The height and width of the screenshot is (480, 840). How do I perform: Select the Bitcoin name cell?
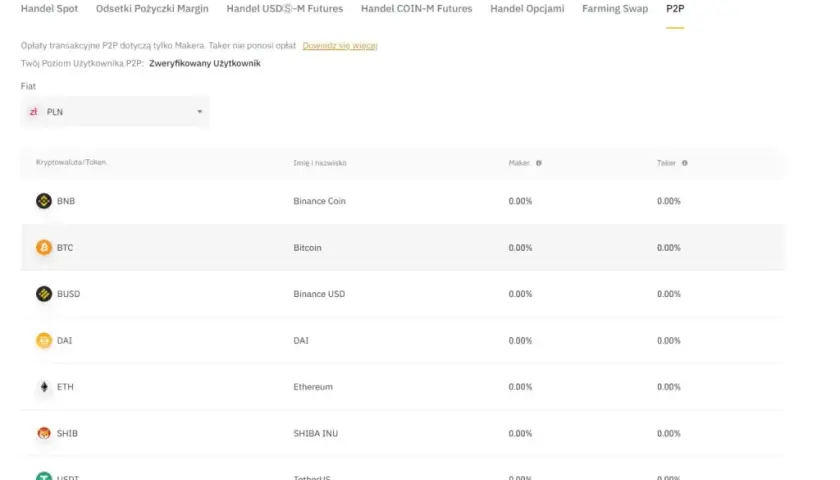(308, 248)
